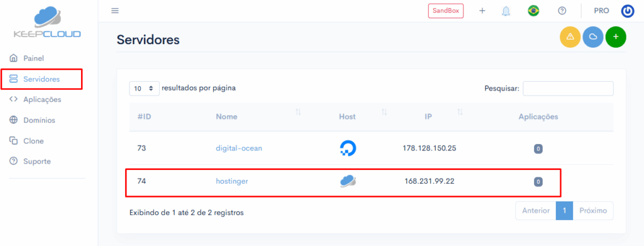Viewport: 644px width, 246px height.
Task: Click IP 168.231.99.22
Action: point(429,181)
